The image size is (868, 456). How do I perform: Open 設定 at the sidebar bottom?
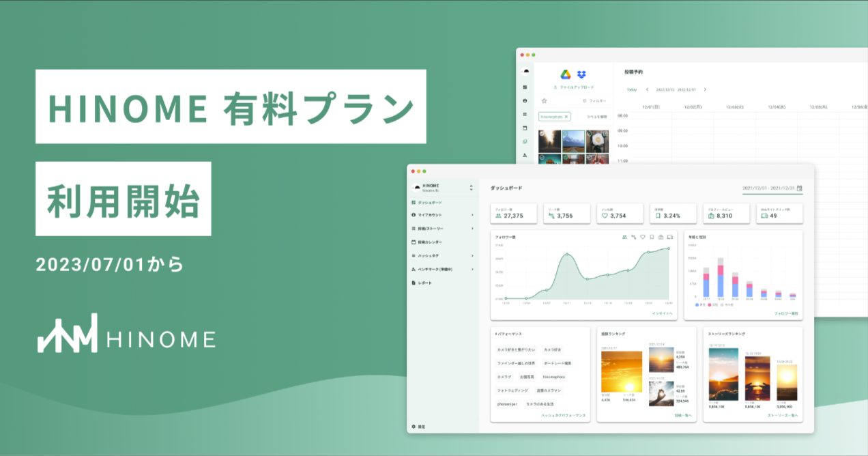419,427
